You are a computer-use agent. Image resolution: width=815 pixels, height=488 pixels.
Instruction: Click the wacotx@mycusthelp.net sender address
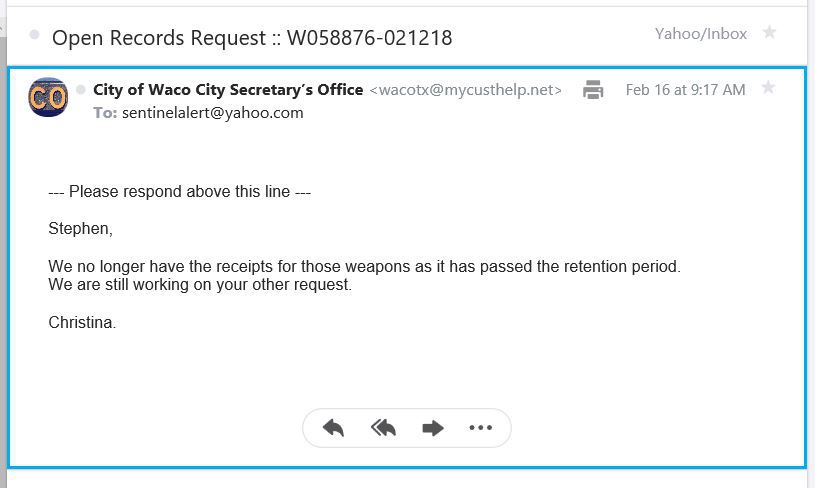coord(466,90)
